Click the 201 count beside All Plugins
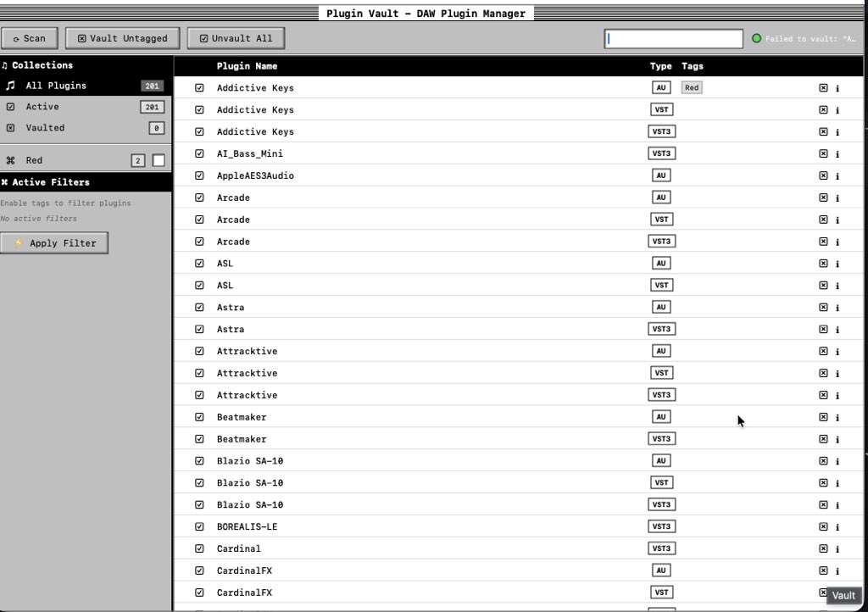This screenshot has width=868, height=612. click(x=152, y=86)
